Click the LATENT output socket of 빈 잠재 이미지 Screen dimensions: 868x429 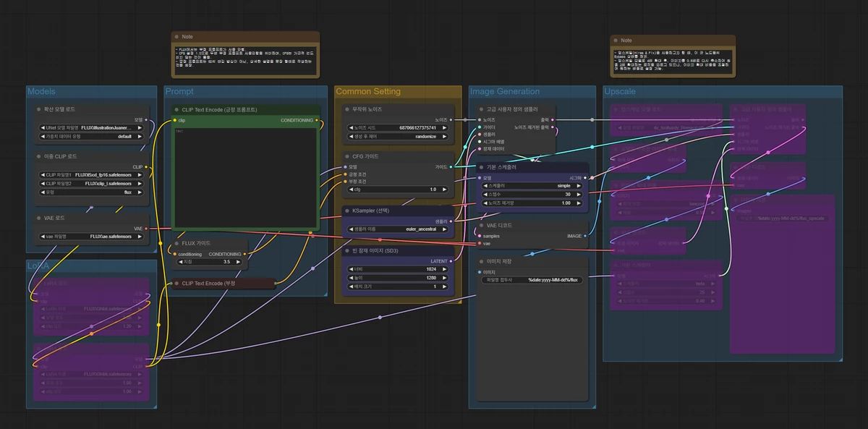pyautogui.click(x=452, y=260)
